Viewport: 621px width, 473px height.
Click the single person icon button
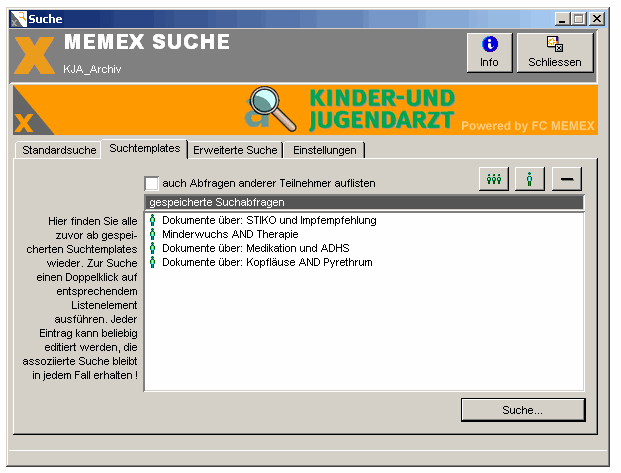tap(529, 178)
